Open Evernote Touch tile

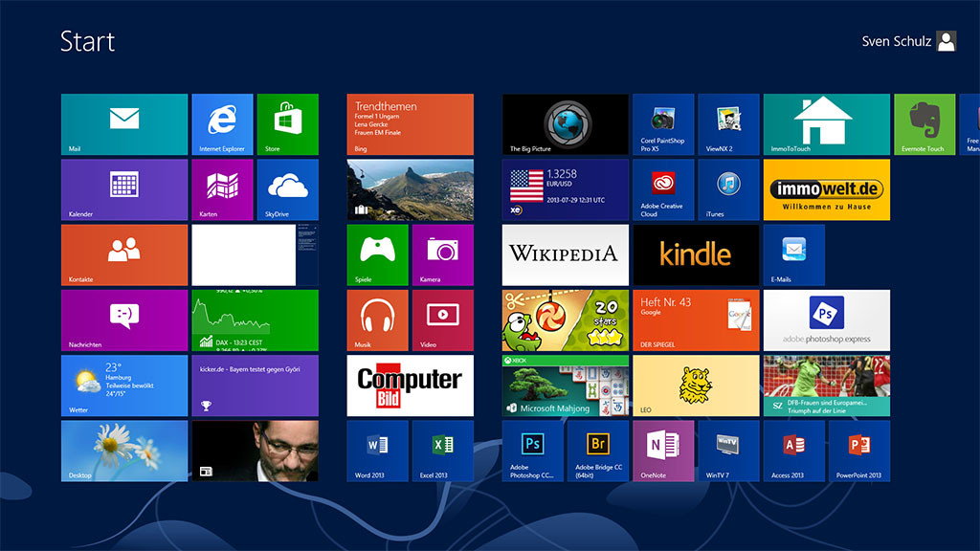point(924,124)
